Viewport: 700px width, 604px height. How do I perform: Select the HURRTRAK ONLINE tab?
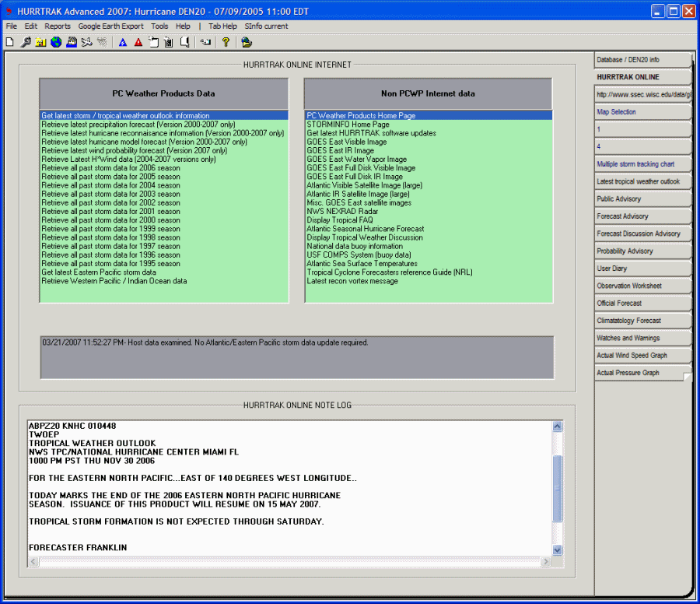click(x=642, y=77)
